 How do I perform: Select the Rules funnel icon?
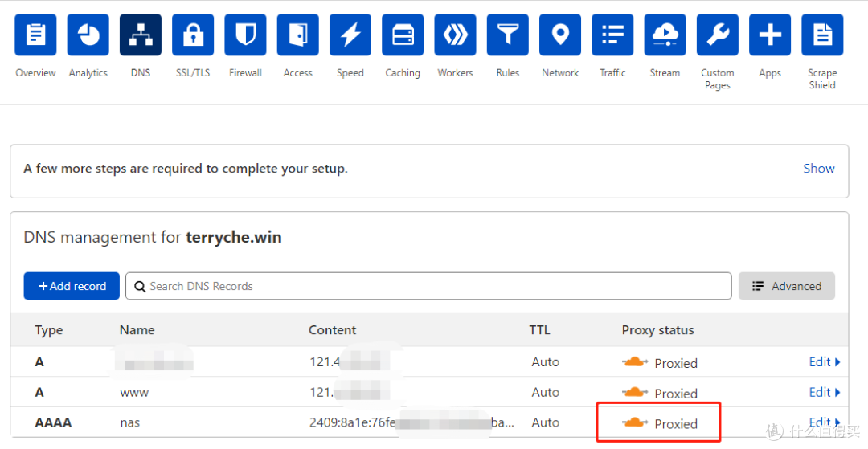coord(508,35)
